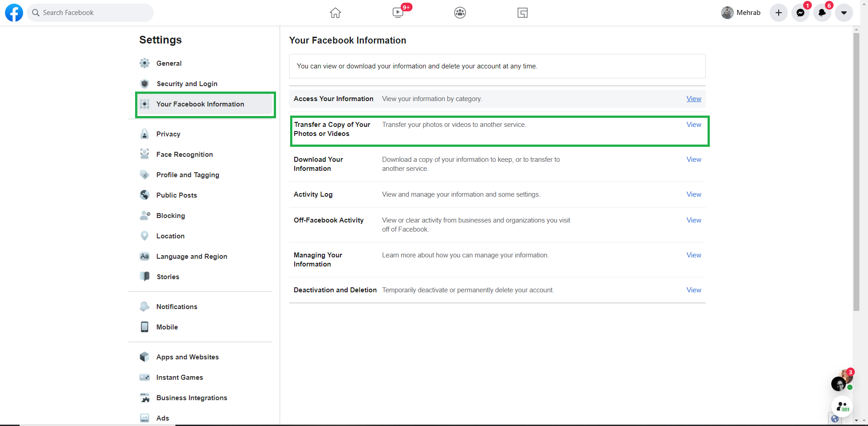
Task: Open the Groups icon in top bar
Action: (460, 13)
